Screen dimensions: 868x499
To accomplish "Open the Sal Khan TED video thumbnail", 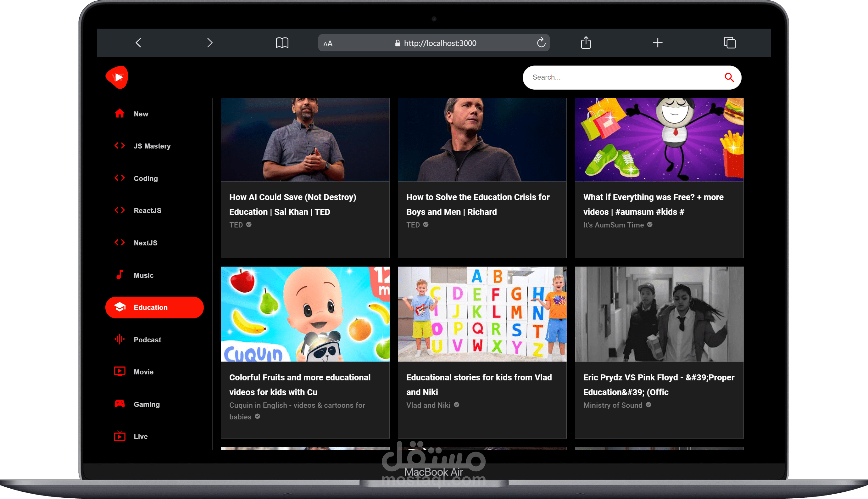I will (x=305, y=139).
